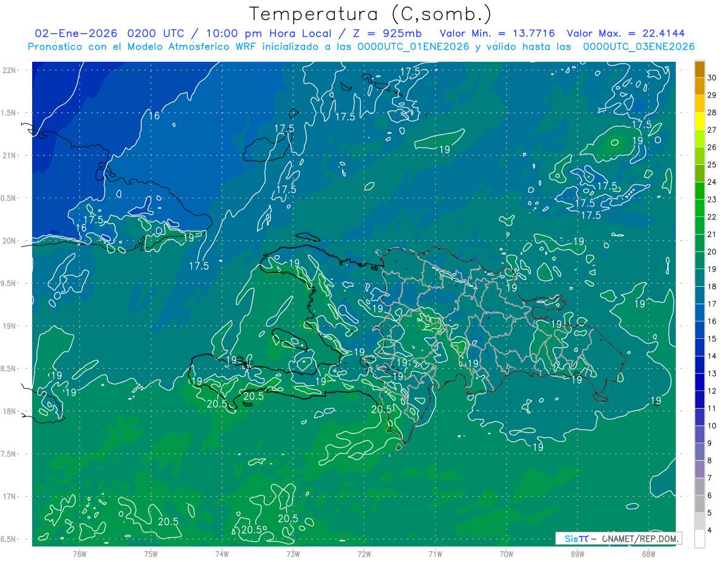728x562 pixels.
Task: Click the white swatch below 4
Action: coord(699,539)
